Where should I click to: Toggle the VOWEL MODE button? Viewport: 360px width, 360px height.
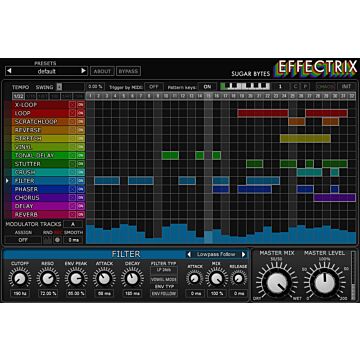(x=164, y=280)
